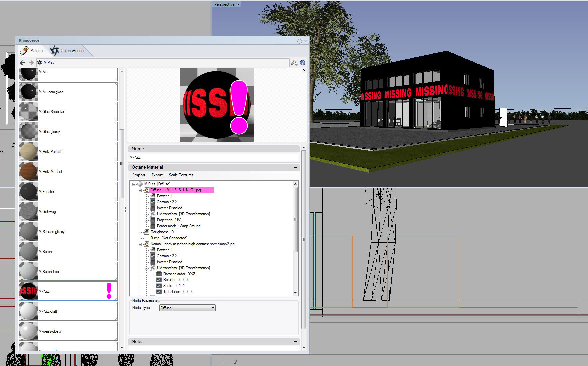Collapse the Normal map texture node

click(140, 244)
